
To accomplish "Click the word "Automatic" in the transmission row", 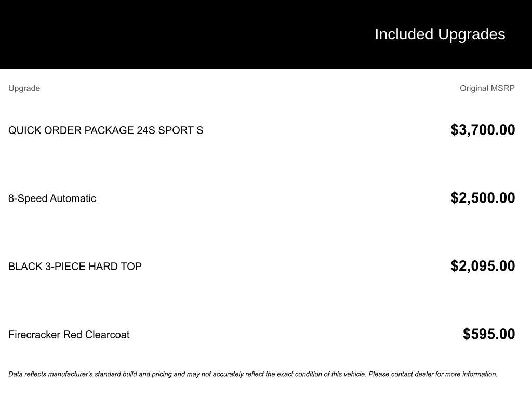I will click(x=73, y=198).
